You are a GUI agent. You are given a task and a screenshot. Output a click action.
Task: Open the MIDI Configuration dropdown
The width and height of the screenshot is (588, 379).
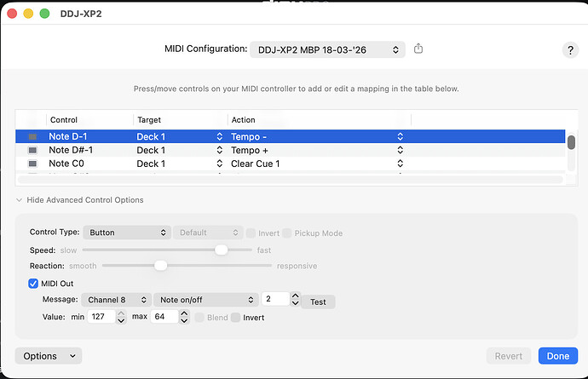(x=327, y=49)
